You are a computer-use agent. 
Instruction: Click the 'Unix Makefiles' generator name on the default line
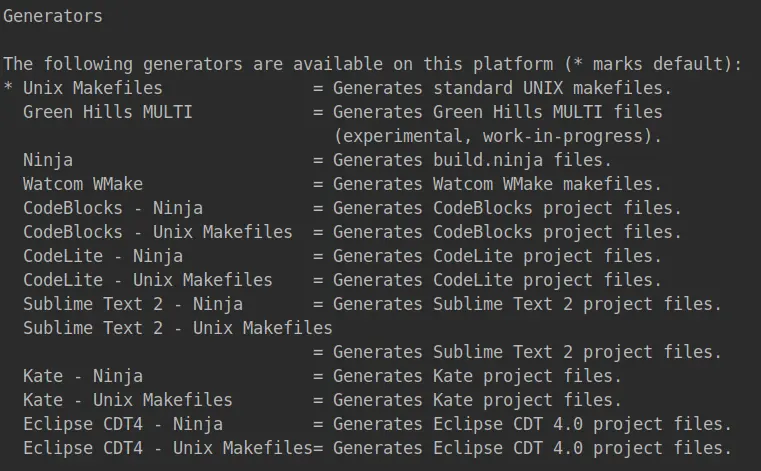pos(93,88)
